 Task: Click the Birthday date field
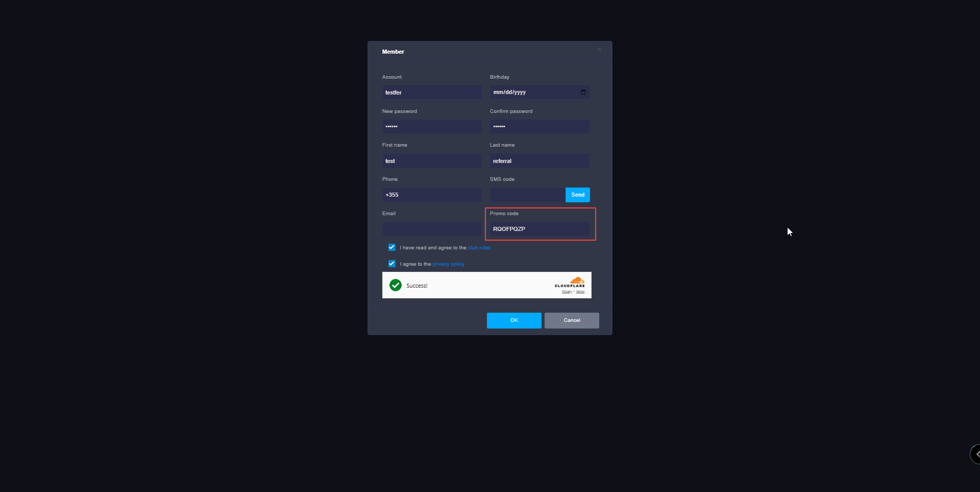[x=540, y=92]
